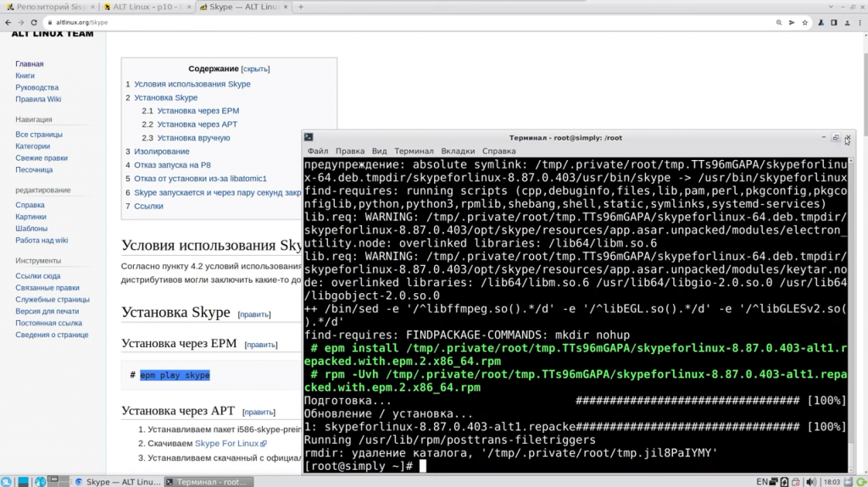Click the terminal vertical scrollbar
This screenshot has width=868, height=487.
click(x=851, y=315)
